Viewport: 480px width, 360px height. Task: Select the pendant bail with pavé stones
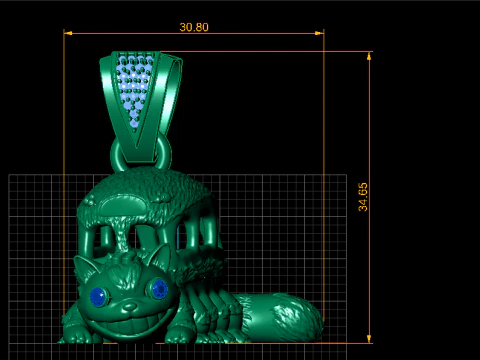point(141,106)
